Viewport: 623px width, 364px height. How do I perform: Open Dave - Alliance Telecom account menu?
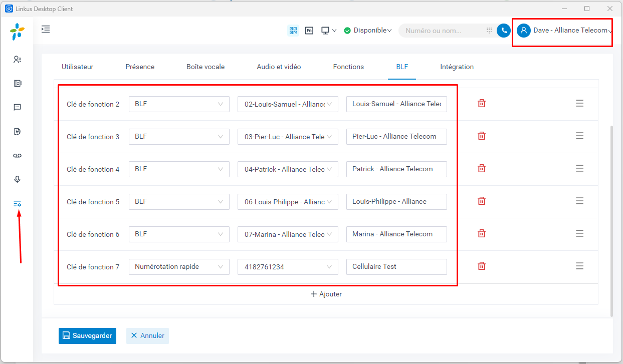click(564, 31)
